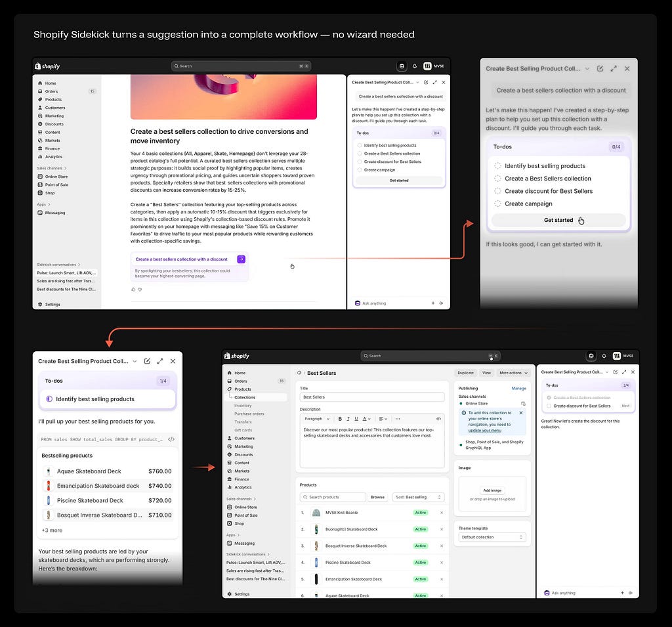Toggle Underline in Best Sellers description editor
Viewport: 672px width, 627px height.
(x=356, y=419)
